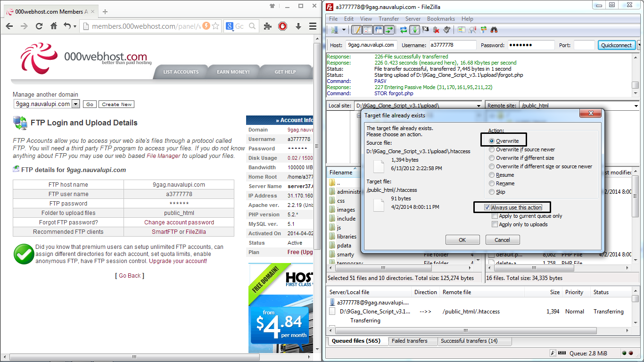The width and height of the screenshot is (644, 362).
Task: Open Find files with binoculars icon
Action: coord(494,29)
